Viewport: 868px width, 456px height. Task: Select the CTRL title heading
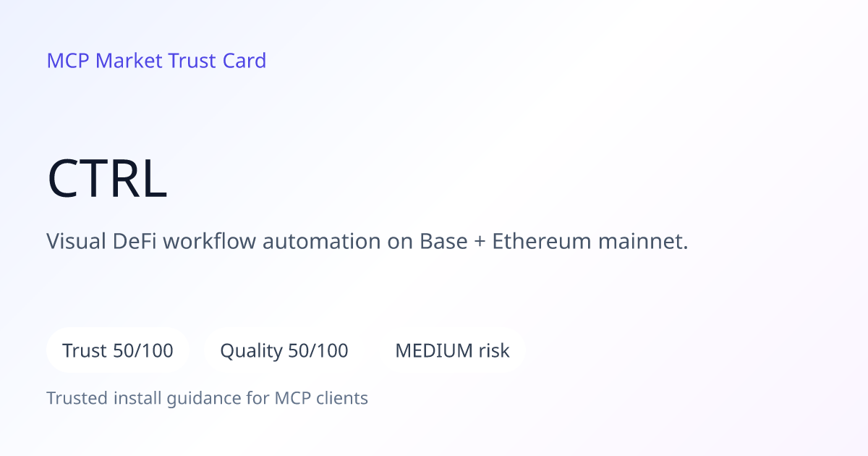click(x=107, y=180)
